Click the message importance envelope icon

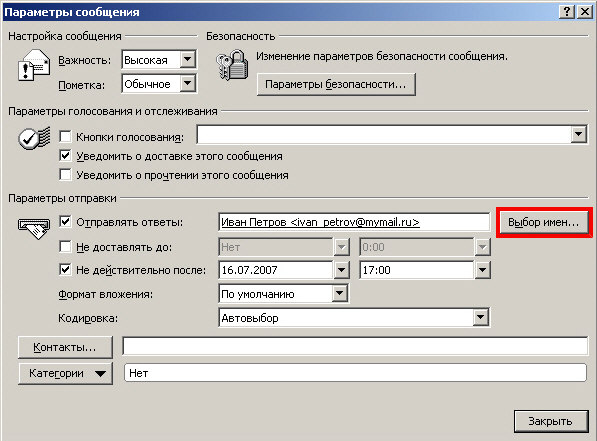[34, 65]
